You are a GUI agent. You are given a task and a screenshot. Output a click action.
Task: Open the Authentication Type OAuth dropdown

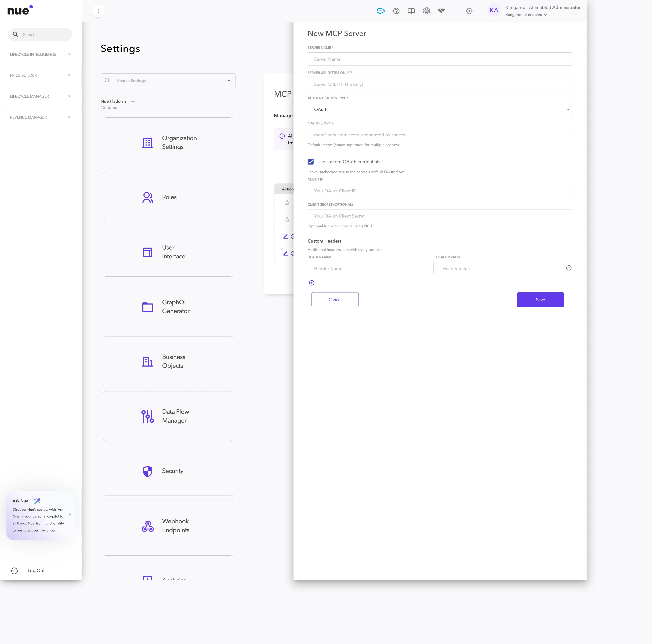[x=440, y=109]
